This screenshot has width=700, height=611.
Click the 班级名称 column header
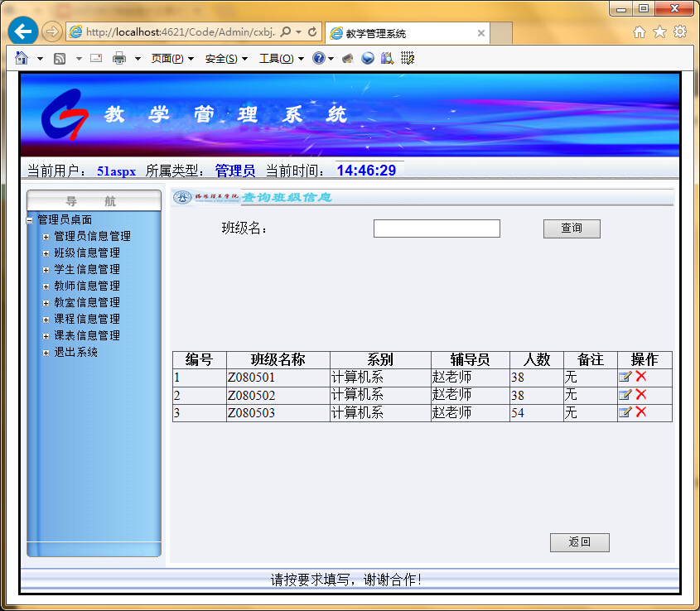point(278,359)
